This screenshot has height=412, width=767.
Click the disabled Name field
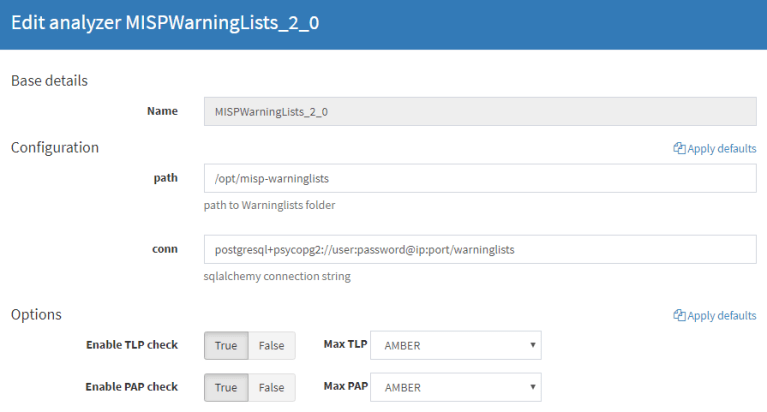click(479, 111)
